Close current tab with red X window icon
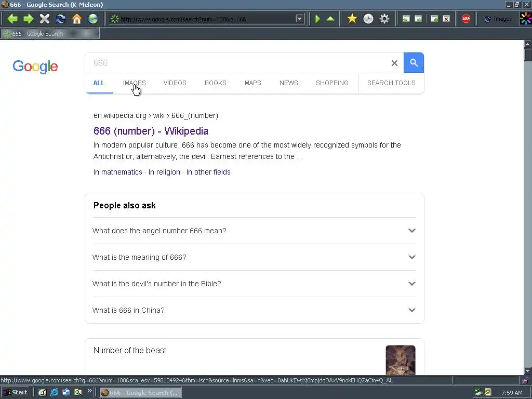The image size is (532, 399). pyautogui.click(x=446, y=19)
